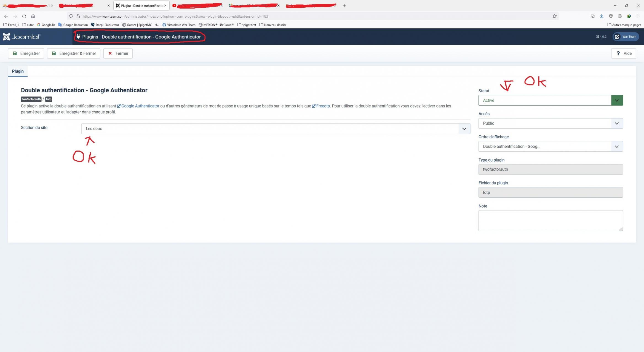Click the heading Double authentification - Google Authenticator

pyautogui.click(x=84, y=90)
